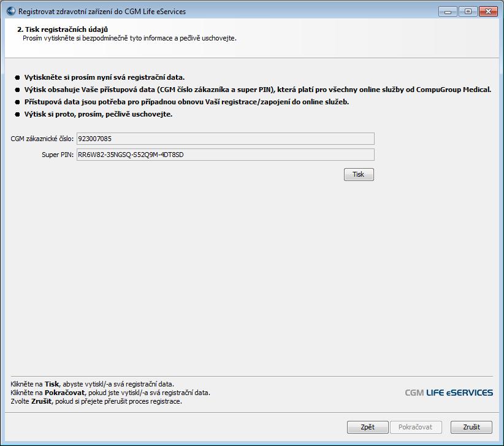Click the CGM LIFE eSERVICES logo
Image resolution: width=504 pixels, height=446 pixels.
click(x=449, y=393)
